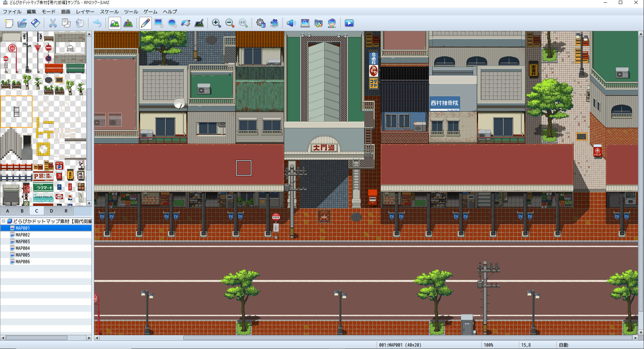Switch to the Flood Fill tool

185,23
